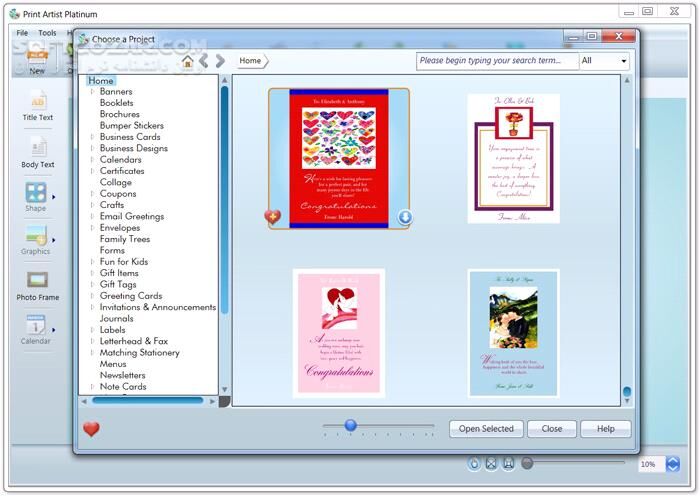
Task: Select Menus in the tree
Action: [x=113, y=364]
